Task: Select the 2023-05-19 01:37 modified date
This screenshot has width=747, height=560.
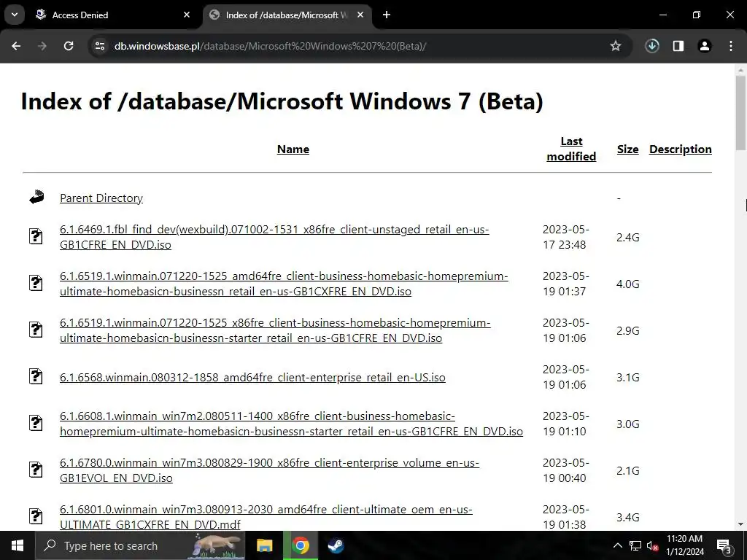Action: click(566, 284)
